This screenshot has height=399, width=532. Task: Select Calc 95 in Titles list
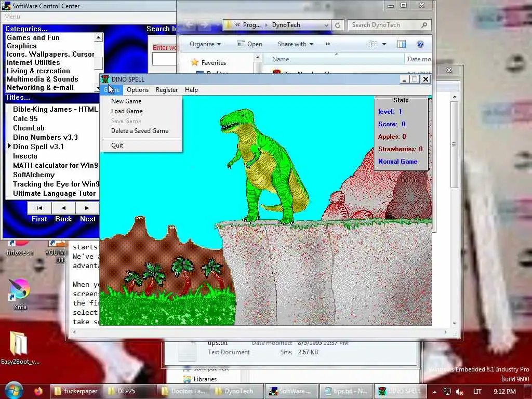25,119
